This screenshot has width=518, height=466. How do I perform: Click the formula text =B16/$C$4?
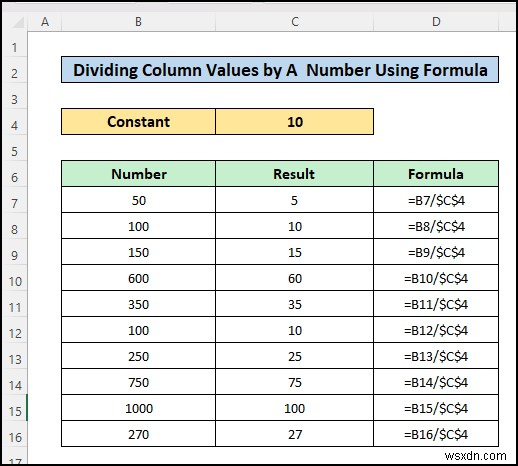coord(436,434)
